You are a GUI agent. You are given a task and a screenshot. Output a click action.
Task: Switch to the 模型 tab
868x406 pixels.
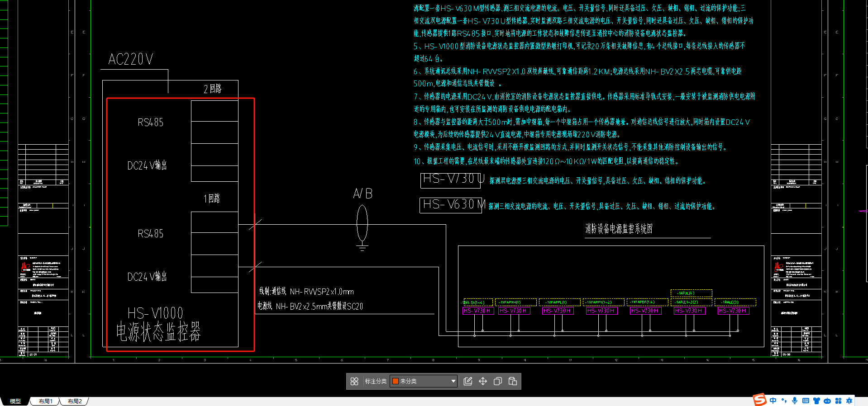15,401
